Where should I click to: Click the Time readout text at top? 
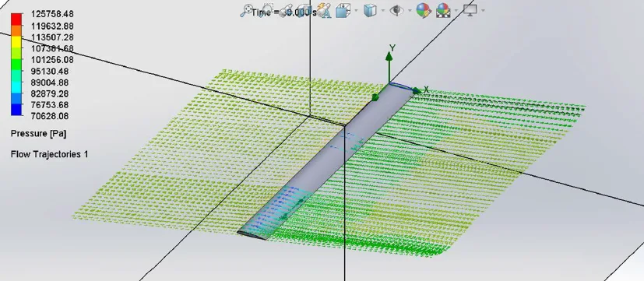284,12
